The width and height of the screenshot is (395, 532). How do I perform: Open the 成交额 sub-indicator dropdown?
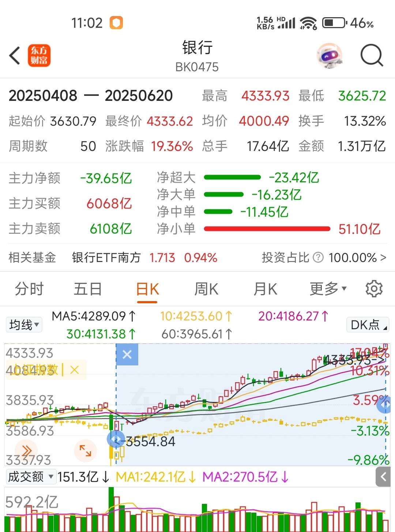click(31, 476)
